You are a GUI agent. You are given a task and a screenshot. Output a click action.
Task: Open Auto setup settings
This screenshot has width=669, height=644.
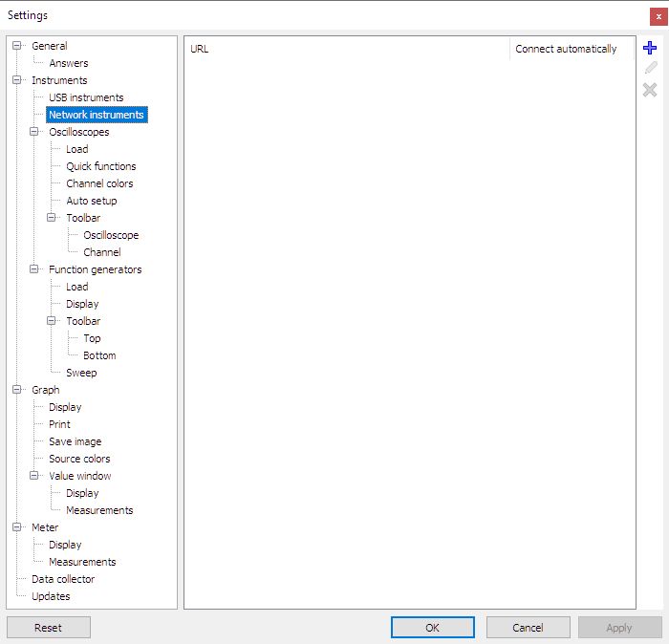click(x=92, y=201)
